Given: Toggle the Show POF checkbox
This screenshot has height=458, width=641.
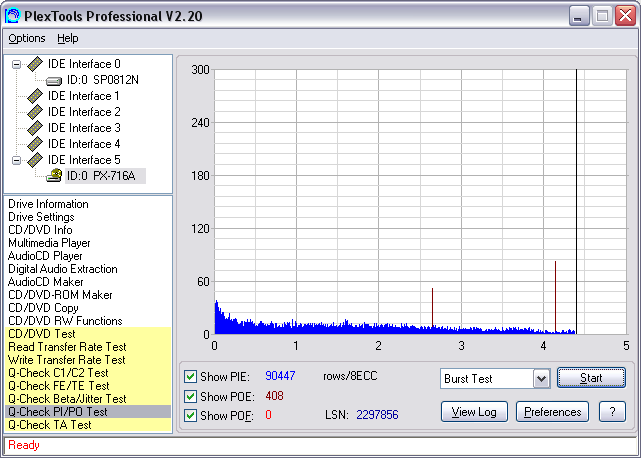Looking at the screenshot, I should click(190, 415).
